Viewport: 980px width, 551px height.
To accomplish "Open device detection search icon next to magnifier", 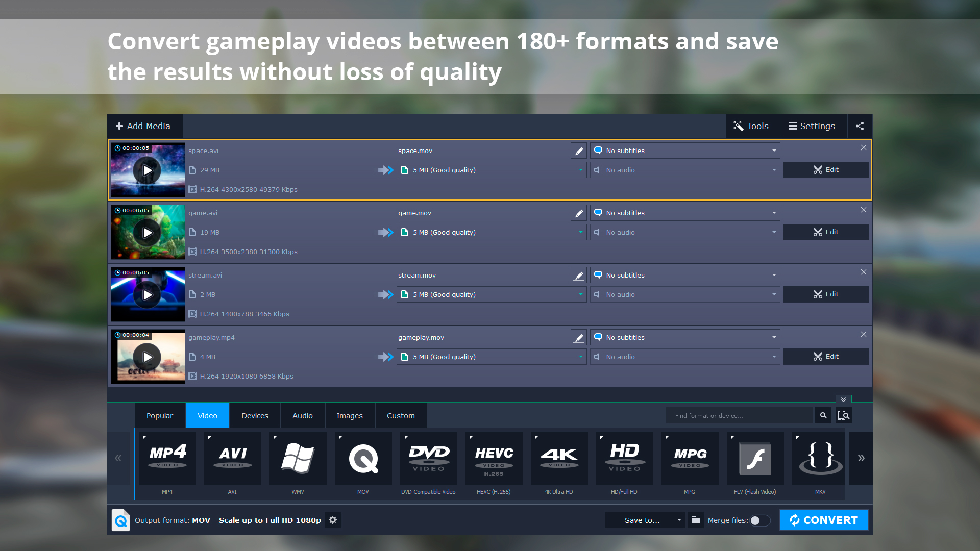I will (x=843, y=415).
